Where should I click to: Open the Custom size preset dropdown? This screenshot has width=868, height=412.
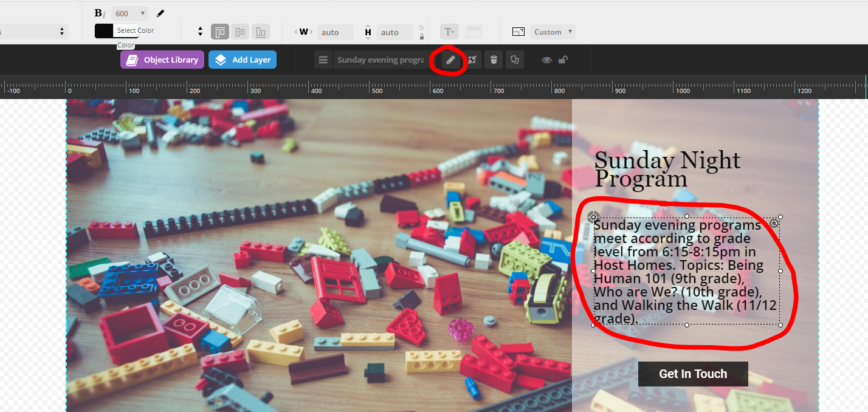click(553, 32)
